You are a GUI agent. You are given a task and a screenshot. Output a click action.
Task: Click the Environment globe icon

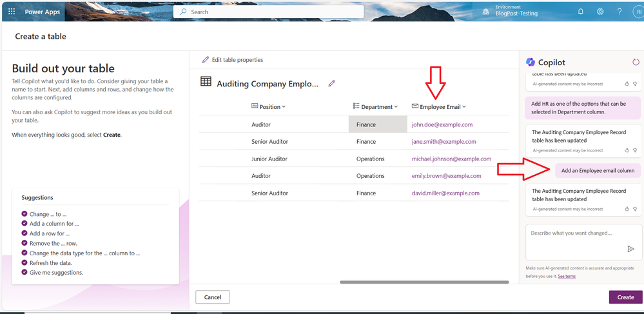coord(486,12)
